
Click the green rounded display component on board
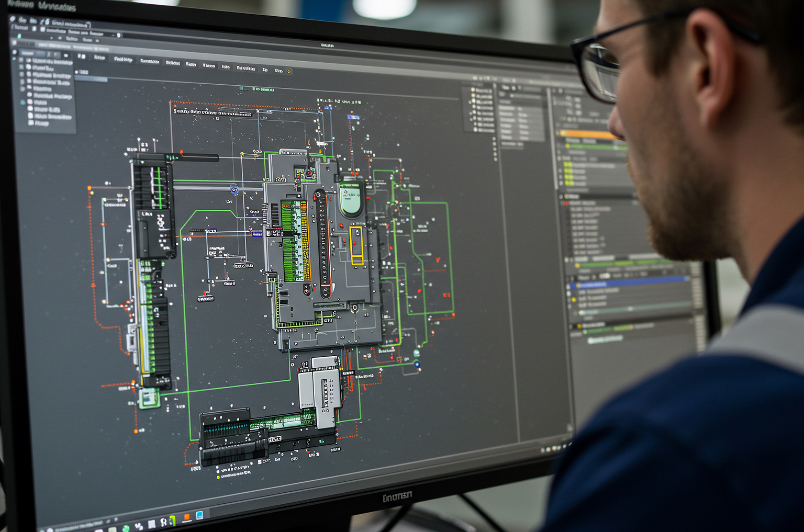click(x=350, y=199)
